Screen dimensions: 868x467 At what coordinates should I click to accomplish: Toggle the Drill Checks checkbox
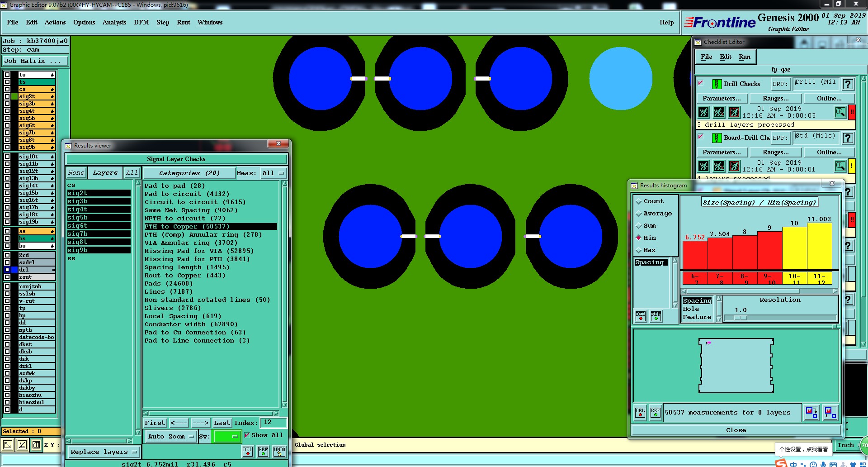tap(701, 83)
